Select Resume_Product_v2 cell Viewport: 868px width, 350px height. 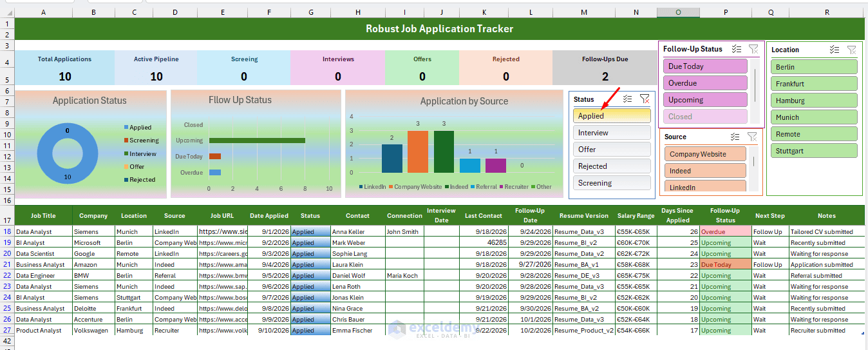[584, 330]
